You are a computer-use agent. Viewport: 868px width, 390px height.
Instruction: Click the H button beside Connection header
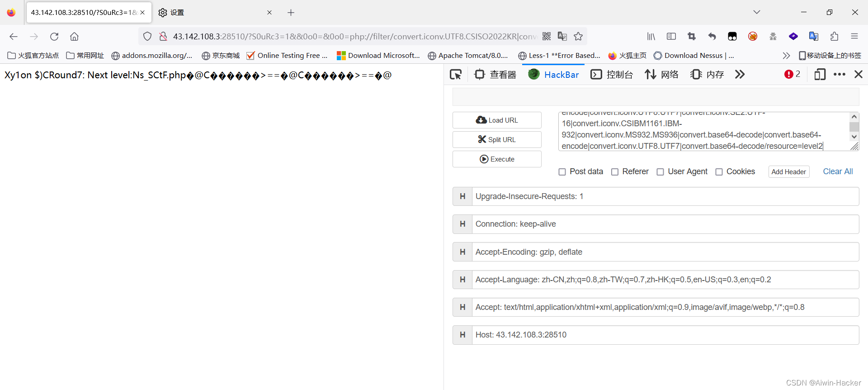(x=462, y=224)
